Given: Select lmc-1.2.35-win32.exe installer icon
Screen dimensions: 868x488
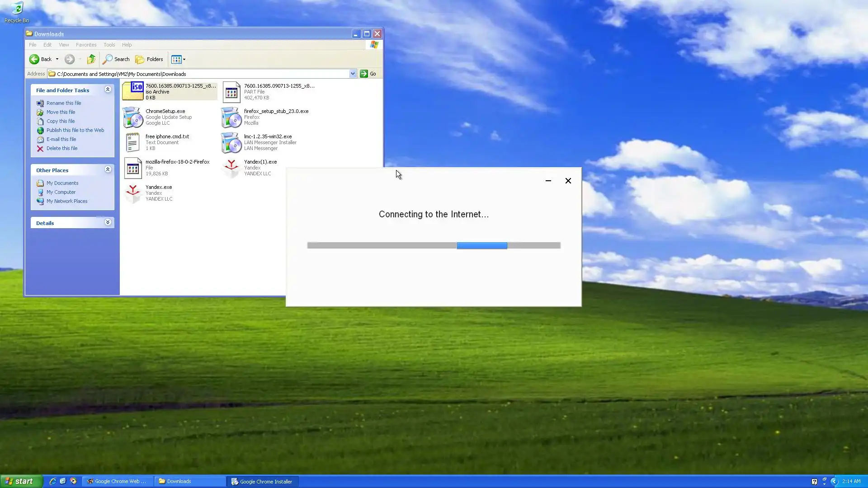Looking at the screenshot, I should tap(231, 142).
